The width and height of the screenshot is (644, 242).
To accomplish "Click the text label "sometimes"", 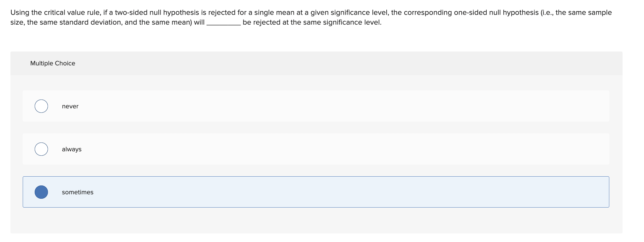I will click(78, 191).
